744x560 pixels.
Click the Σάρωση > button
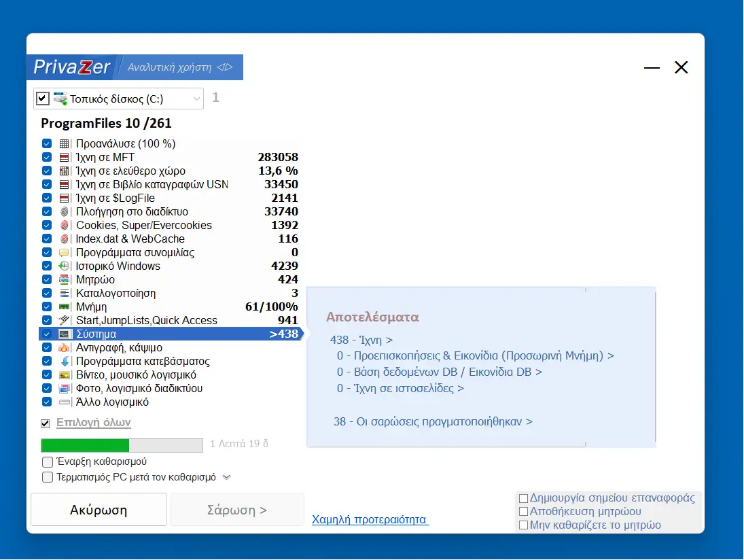[x=237, y=510]
